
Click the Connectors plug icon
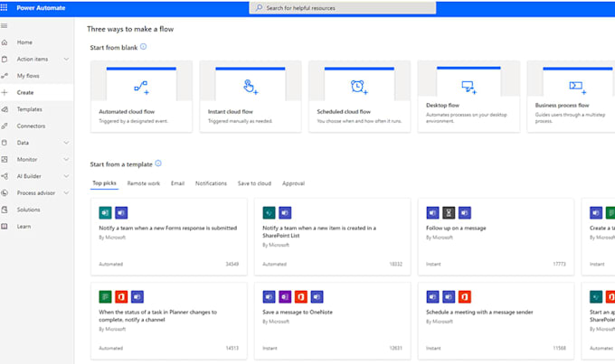[5, 126]
